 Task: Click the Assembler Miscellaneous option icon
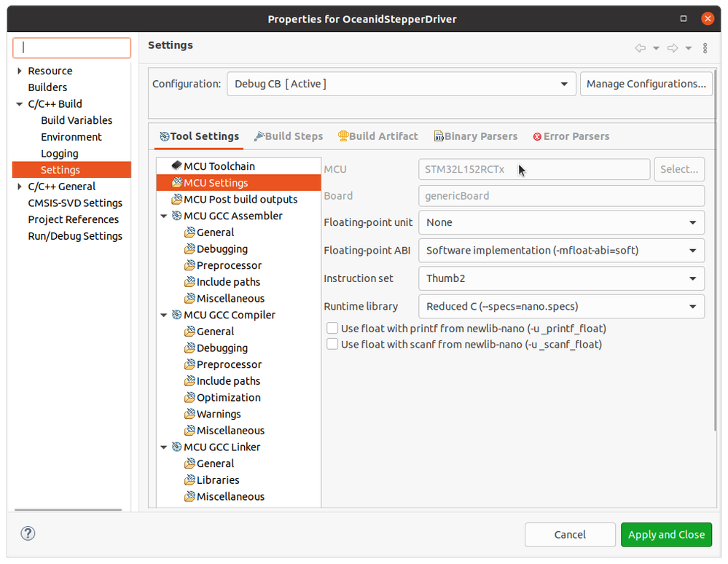tap(189, 298)
